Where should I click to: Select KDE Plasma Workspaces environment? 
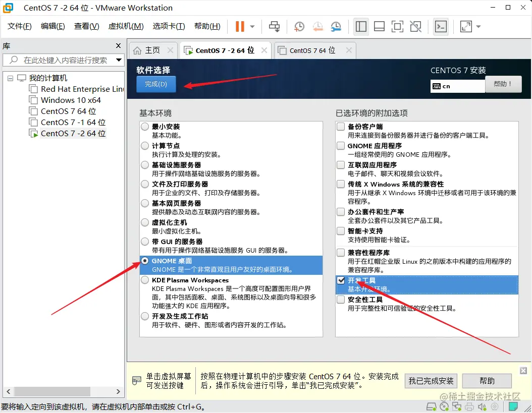click(x=145, y=280)
